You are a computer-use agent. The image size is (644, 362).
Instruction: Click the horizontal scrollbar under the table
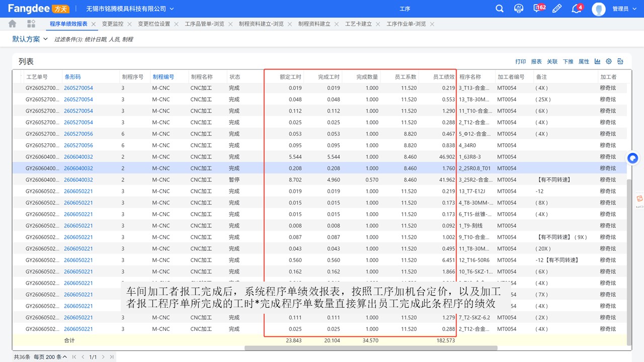pyautogui.click(x=371, y=348)
